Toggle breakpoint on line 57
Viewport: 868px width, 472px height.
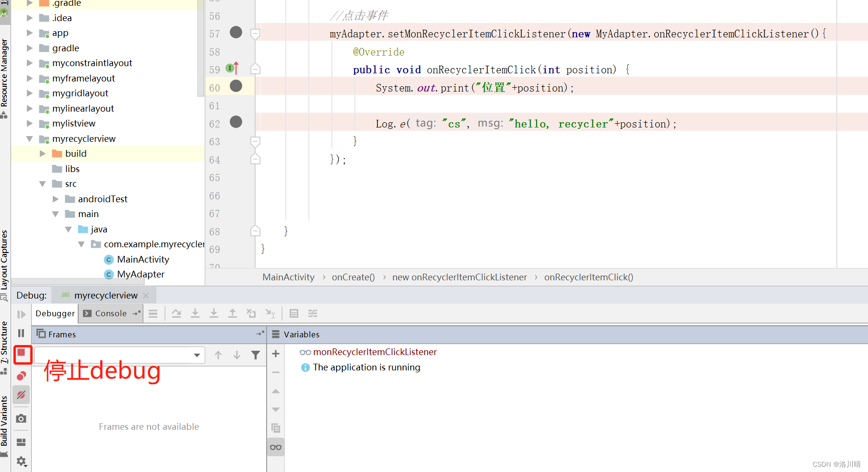coord(236,32)
